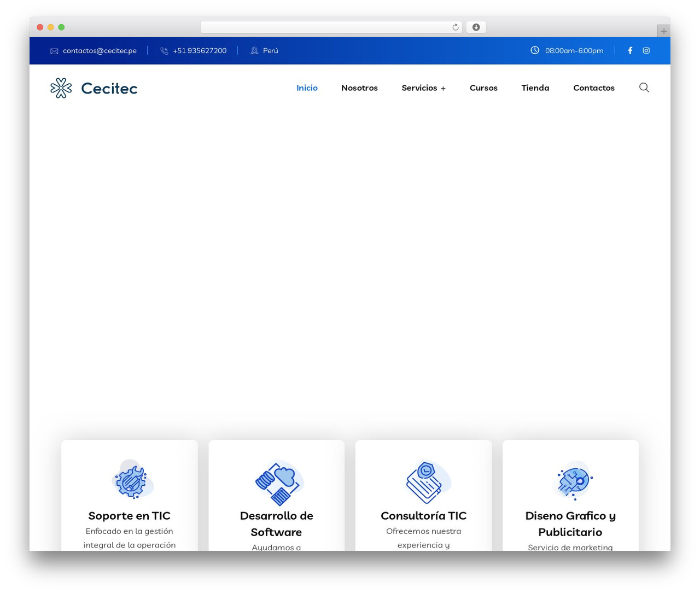The height and width of the screenshot is (593, 700).
Task: Open a new tab with plus button
Action: click(664, 31)
